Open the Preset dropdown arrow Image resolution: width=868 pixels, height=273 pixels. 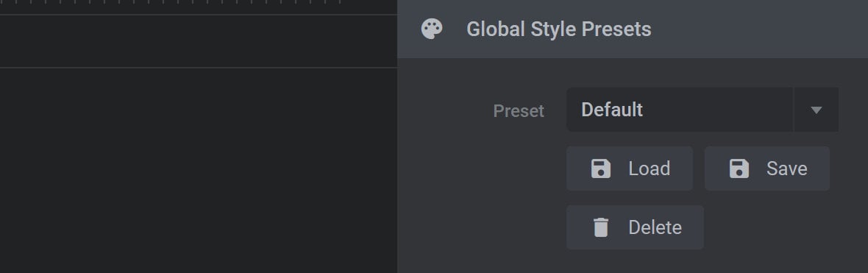pos(816,110)
